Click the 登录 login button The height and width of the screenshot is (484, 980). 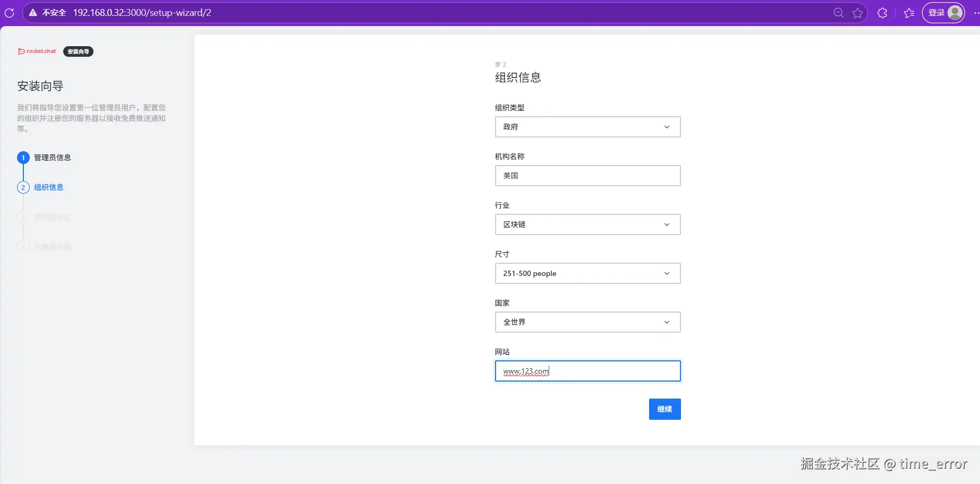pyautogui.click(x=936, y=12)
